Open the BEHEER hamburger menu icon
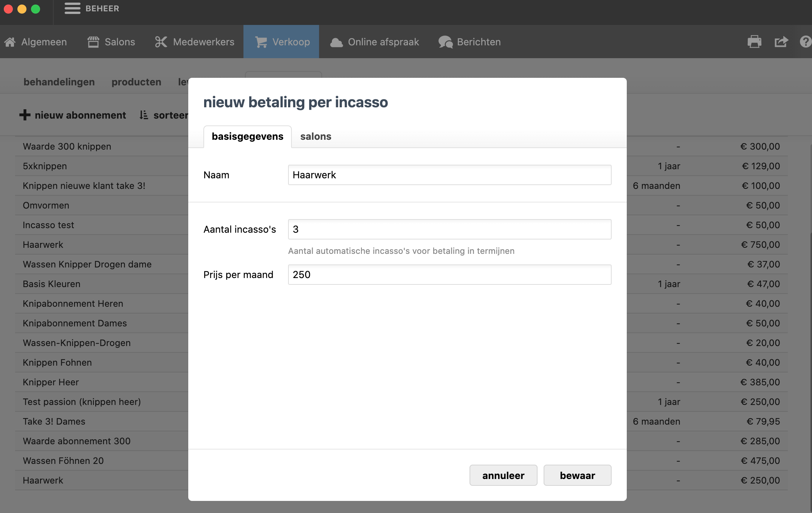812x513 pixels. [x=72, y=8]
